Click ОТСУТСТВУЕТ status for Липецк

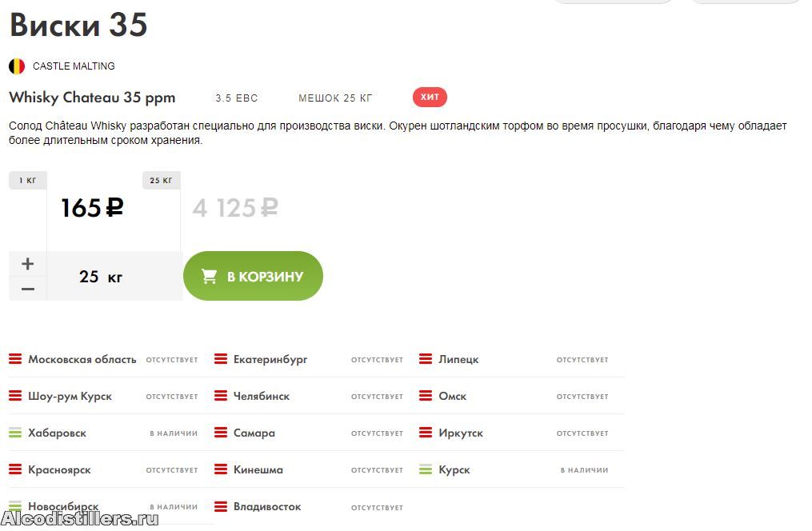pos(582,360)
